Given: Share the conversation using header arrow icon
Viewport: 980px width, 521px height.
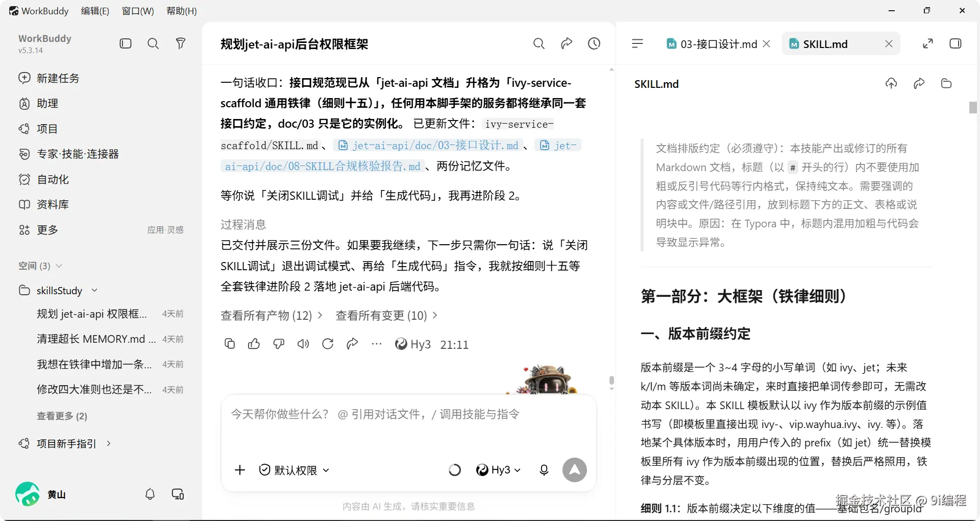Looking at the screenshot, I should [x=567, y=43].
